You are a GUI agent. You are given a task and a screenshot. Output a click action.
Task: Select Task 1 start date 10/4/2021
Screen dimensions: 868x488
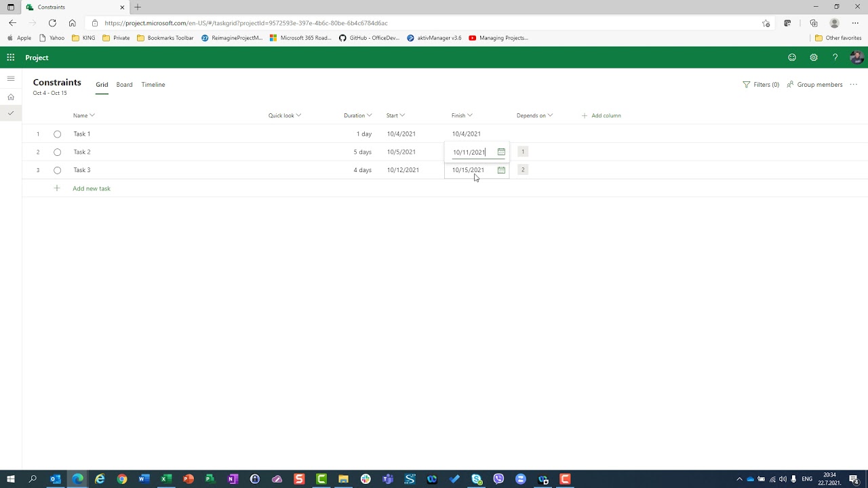pos(401,134)
